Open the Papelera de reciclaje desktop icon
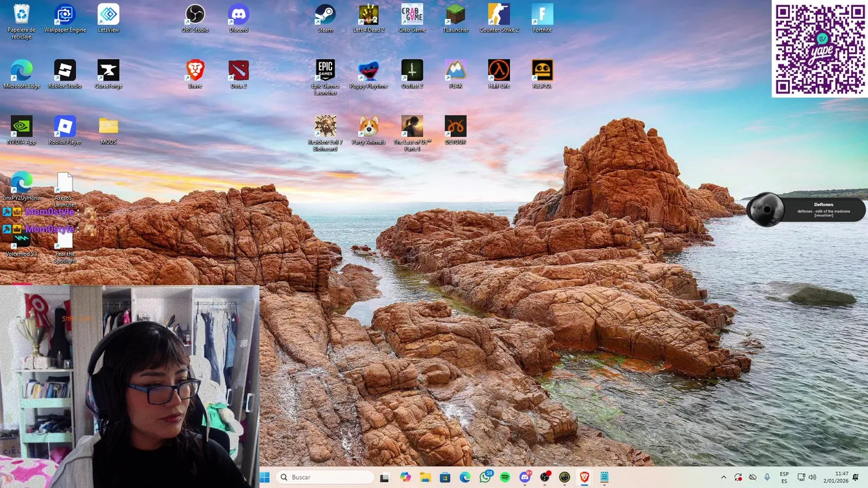 point(22,21)
